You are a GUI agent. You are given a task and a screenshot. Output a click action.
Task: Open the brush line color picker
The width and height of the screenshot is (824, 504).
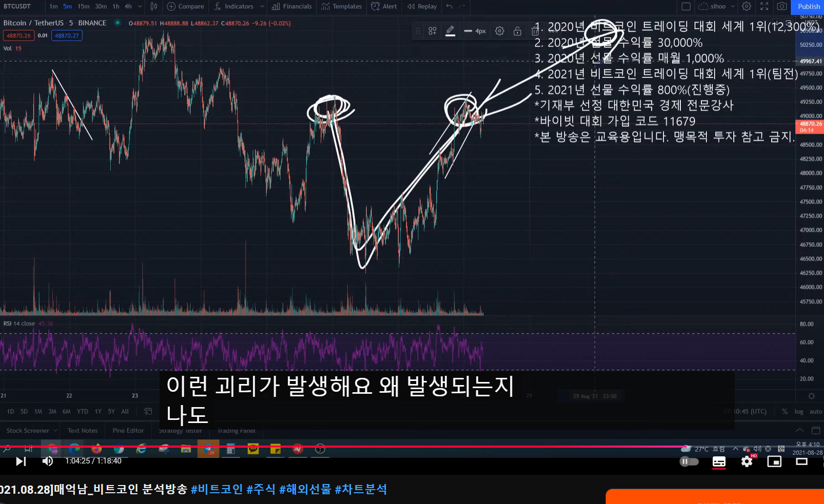450,31
